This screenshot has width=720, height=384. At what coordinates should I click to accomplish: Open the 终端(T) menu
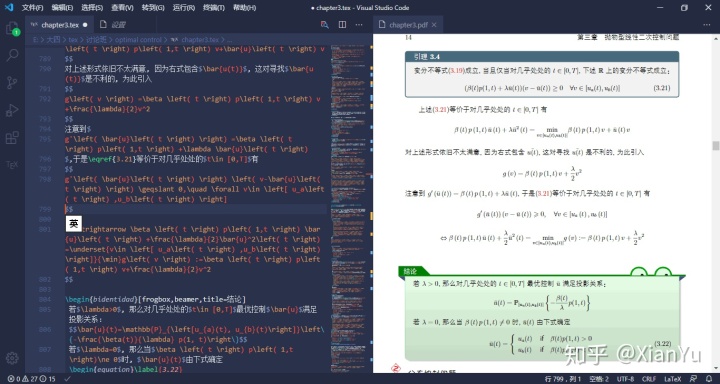point(214,8)
